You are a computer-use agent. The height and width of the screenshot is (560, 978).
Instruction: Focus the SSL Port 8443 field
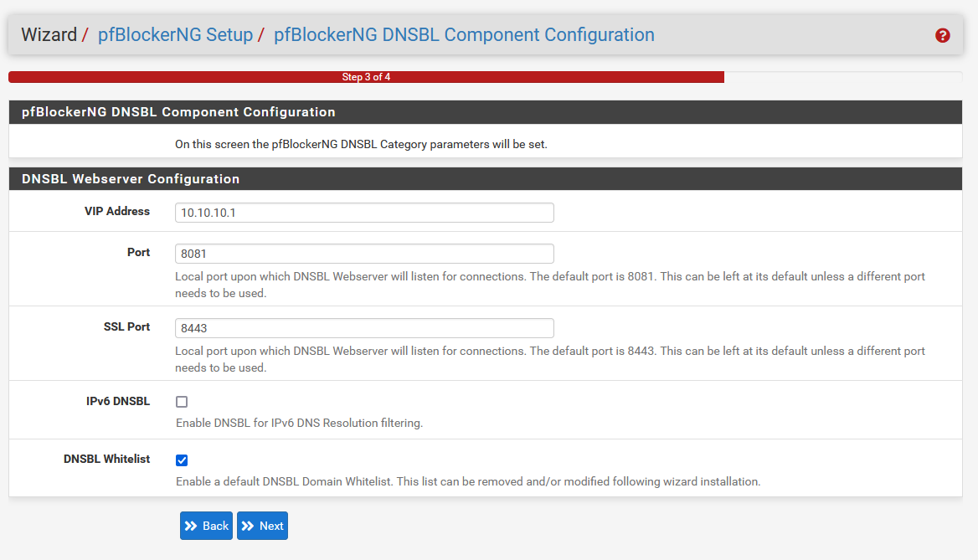(364, 328)
